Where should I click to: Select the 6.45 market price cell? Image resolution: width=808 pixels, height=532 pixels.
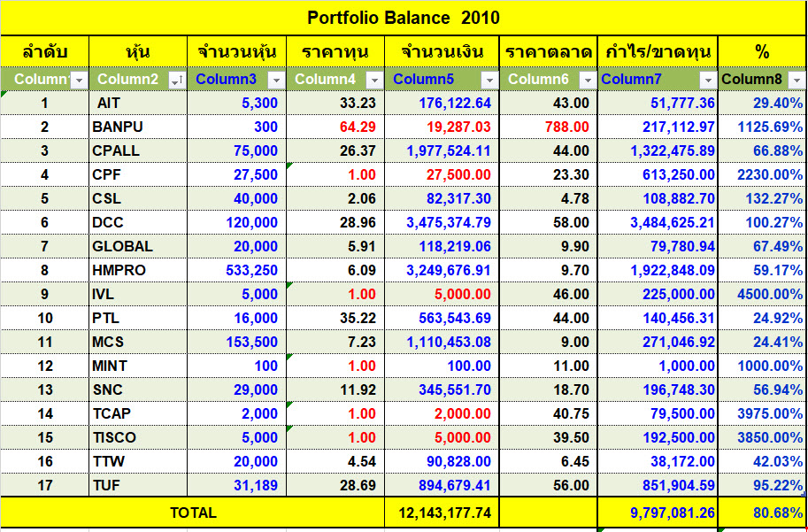coord(549,461)
